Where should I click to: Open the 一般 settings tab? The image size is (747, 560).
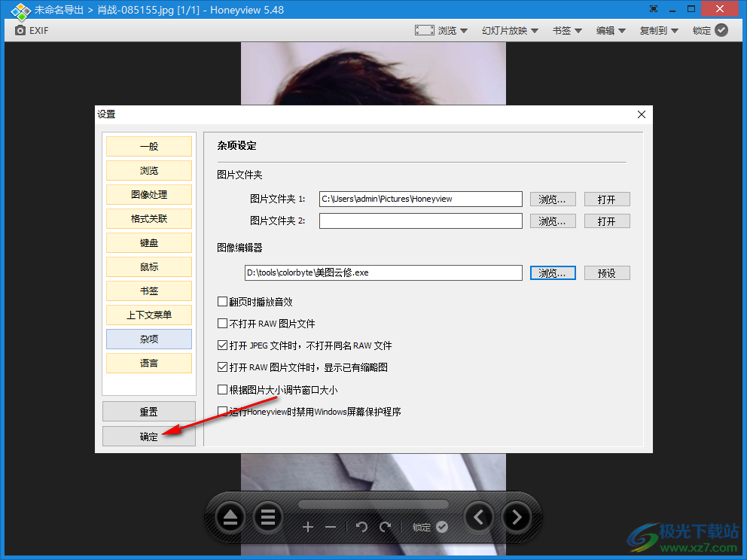tap(149, 146)
